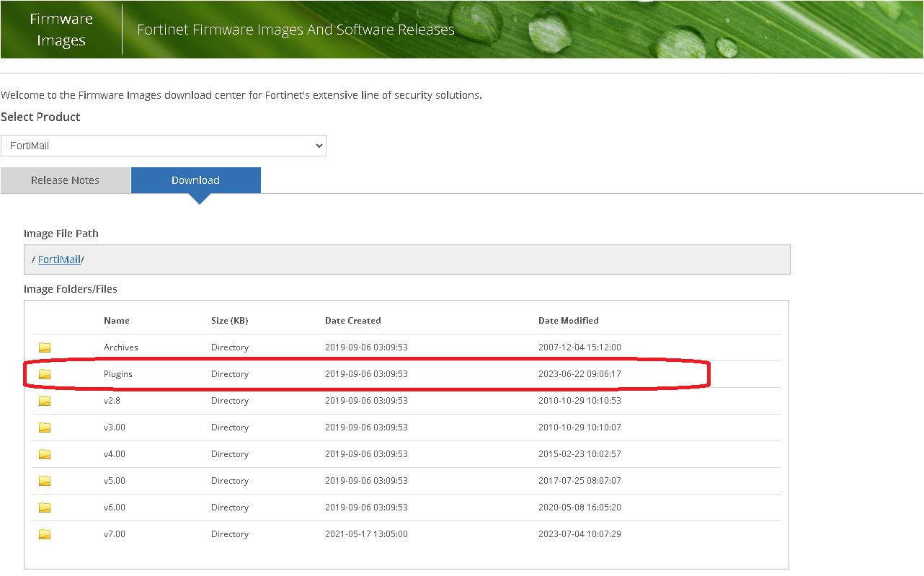Open the v5.00 folder icon
Viewport: 924px width, 576px height.
pos(44,480)
